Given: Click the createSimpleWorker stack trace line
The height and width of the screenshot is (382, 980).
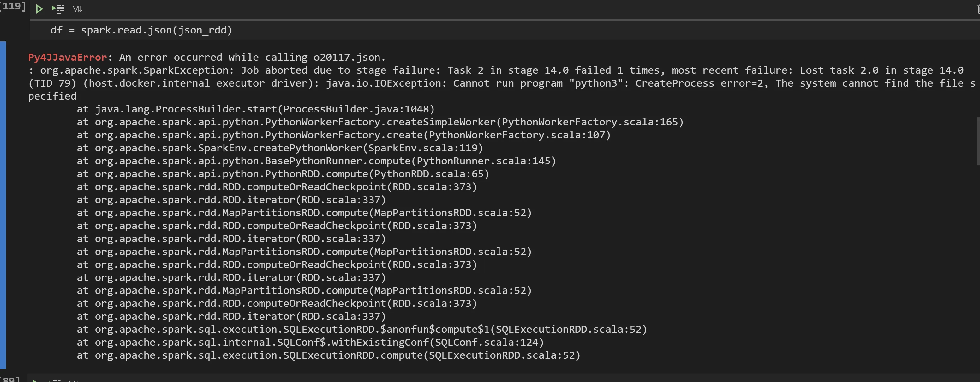Looking at the screenshot, I should click(x=380, y=122).
